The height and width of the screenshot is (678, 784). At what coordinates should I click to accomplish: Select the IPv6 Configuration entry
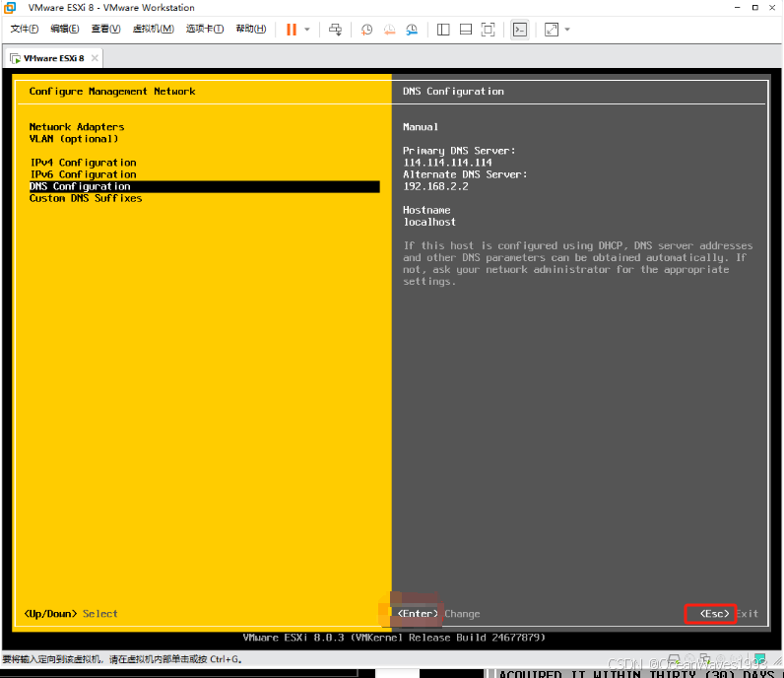[83, 174]
